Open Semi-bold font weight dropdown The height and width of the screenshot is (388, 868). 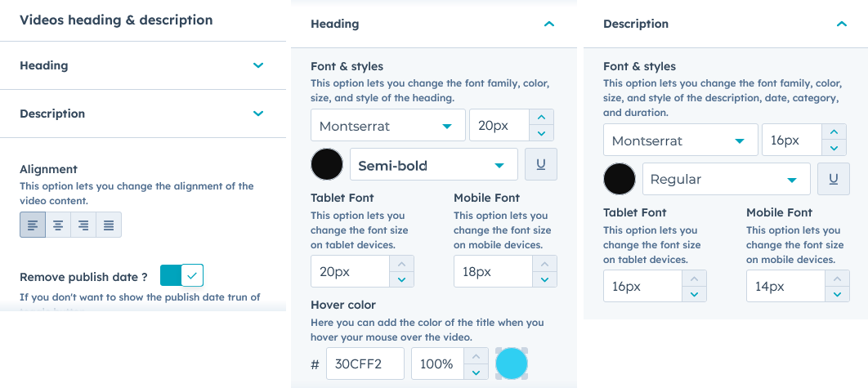(433, 165)
